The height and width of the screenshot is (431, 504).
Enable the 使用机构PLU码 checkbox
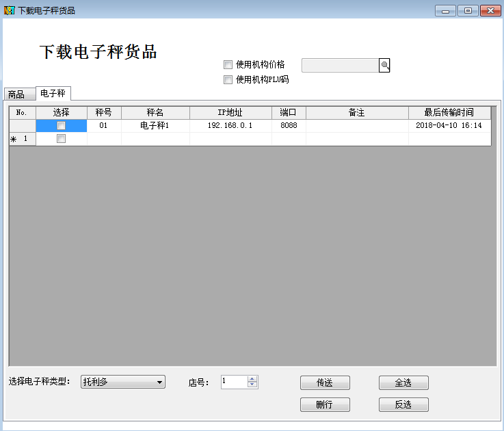tap(228, 79)
